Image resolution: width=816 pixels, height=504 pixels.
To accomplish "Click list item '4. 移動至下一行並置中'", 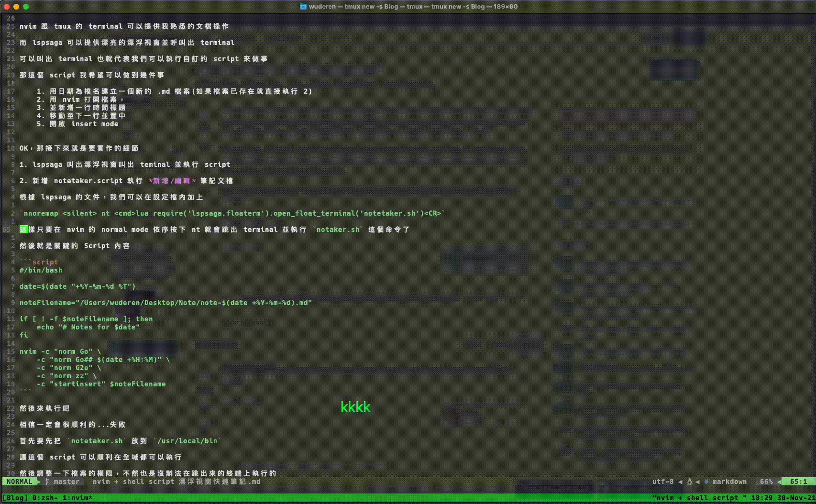I will point(81,116).
